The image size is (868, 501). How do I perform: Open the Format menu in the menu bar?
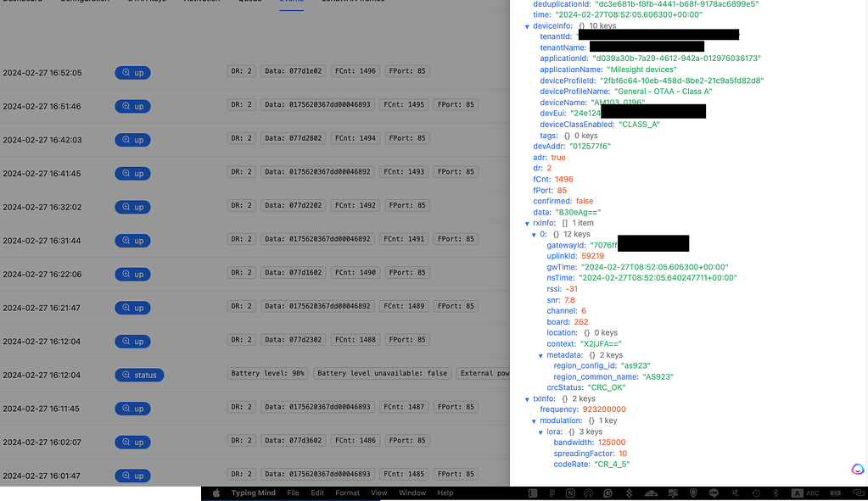click(x=348, y=493)
